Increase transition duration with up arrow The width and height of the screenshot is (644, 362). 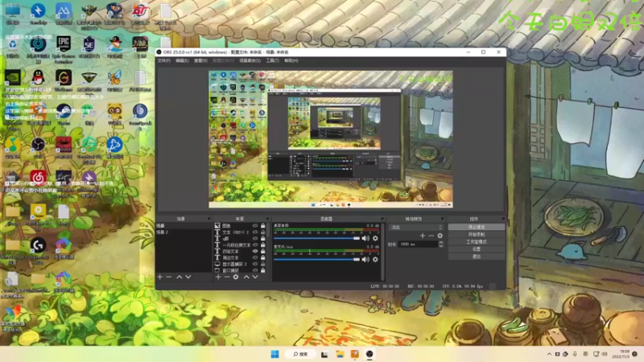coord(440,243)
